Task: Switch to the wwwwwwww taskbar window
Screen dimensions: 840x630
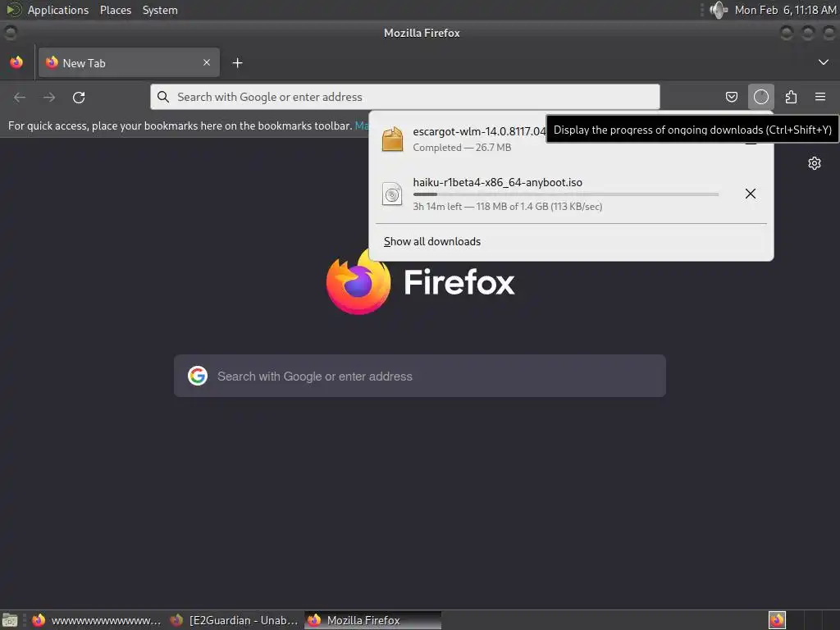Action: click(97, 620)
